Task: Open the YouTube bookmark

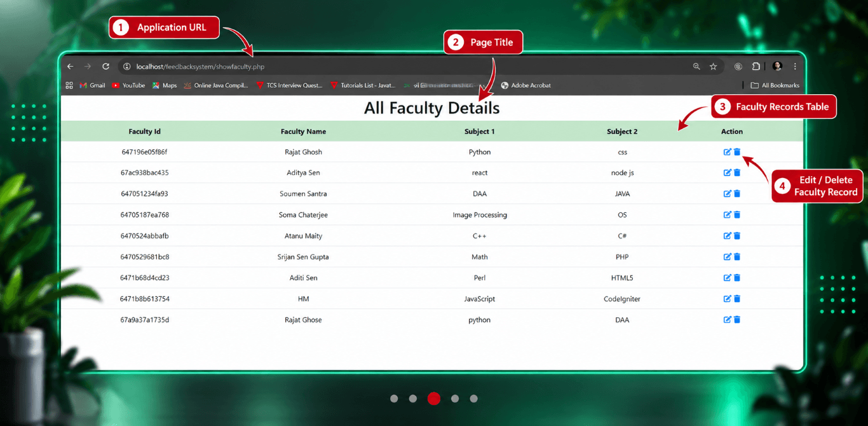Action: [x=128, y=85]
